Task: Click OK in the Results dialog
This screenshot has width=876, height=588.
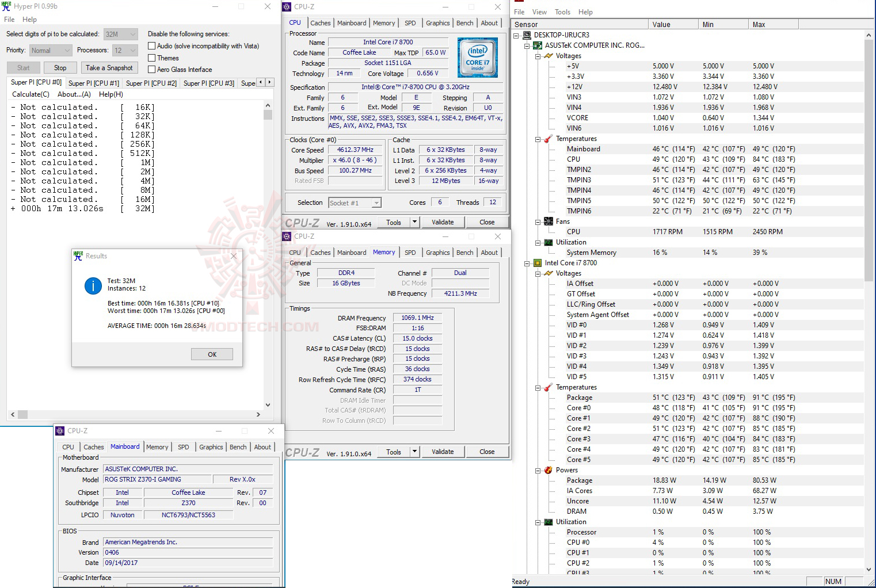Action: [212, 354]
